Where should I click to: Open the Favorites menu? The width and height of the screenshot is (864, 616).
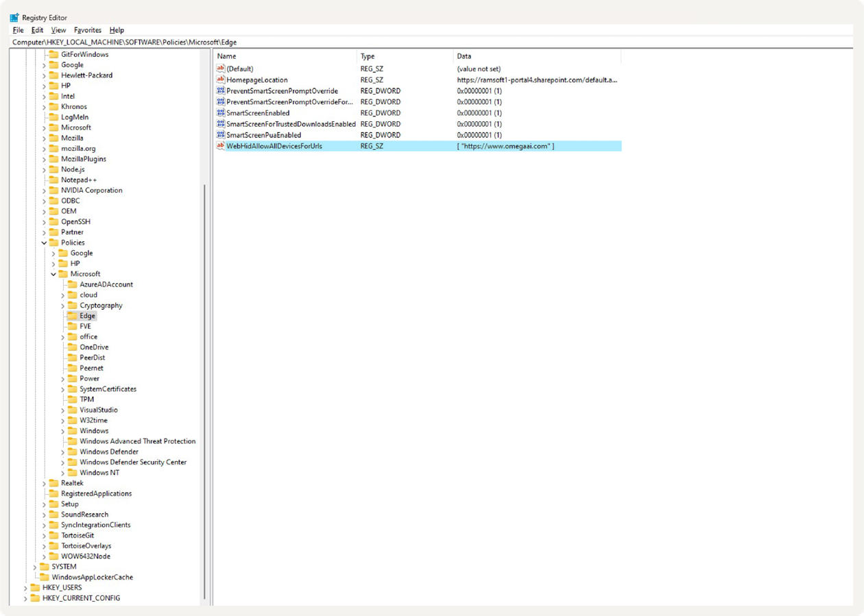(x=87, y=30)
